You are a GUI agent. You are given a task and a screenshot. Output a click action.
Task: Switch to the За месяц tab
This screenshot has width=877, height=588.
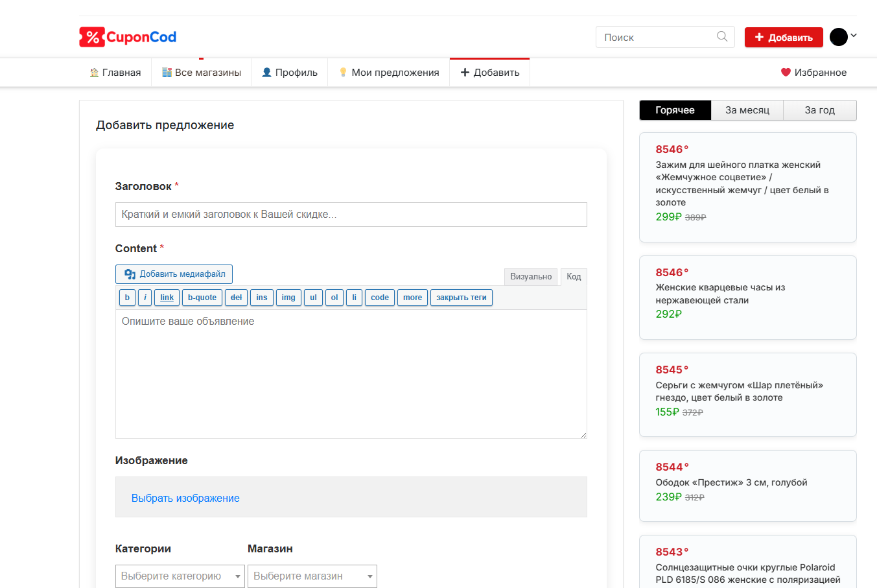[x=747, y=110]
